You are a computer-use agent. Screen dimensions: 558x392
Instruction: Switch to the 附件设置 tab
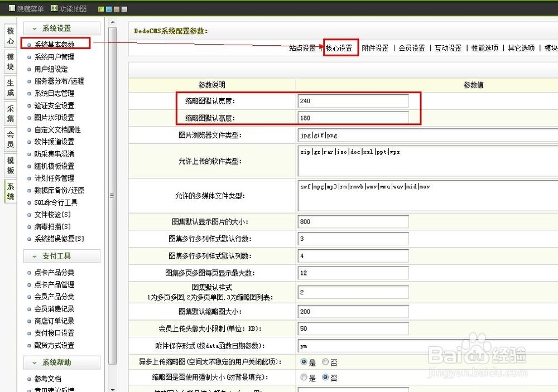[375, 48]
